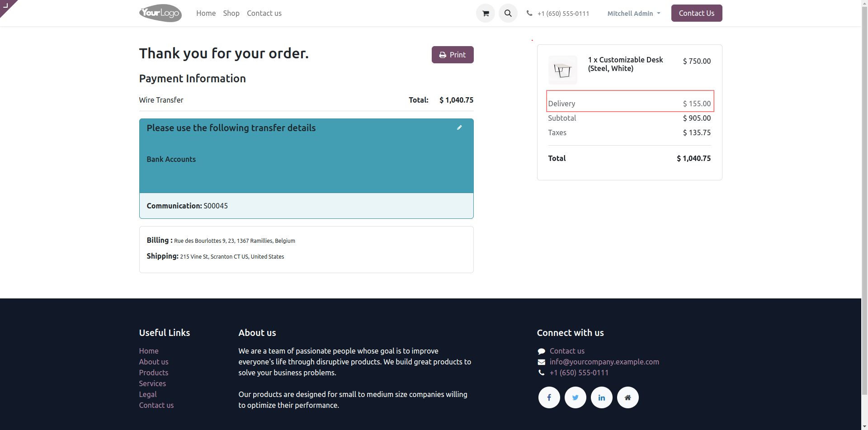This screenshot has height=430, width=868.
Task: Go to Shop in the navigation menu
Action: pyautogui.click(x=231, y=14)
